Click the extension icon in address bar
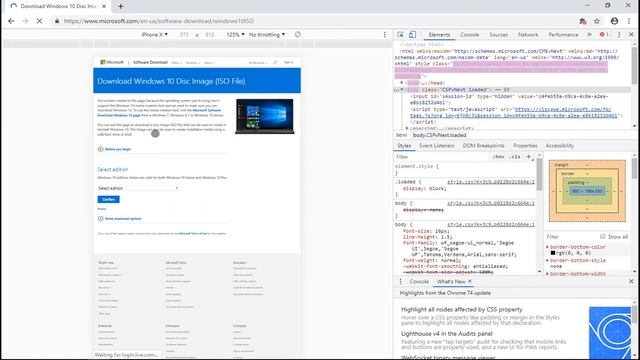Viewport: 640px width, 360px height. (x=583, y=21)
